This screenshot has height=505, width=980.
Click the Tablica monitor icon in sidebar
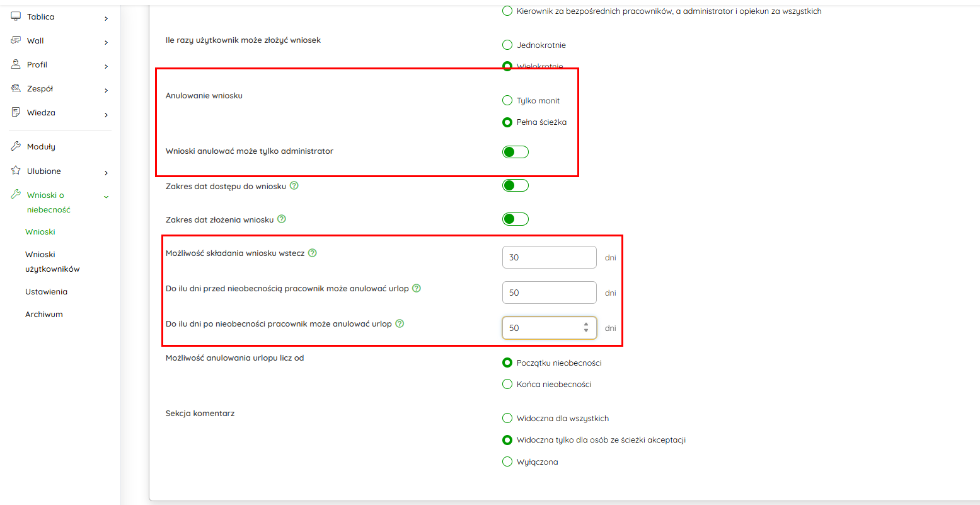click(16, 16)
